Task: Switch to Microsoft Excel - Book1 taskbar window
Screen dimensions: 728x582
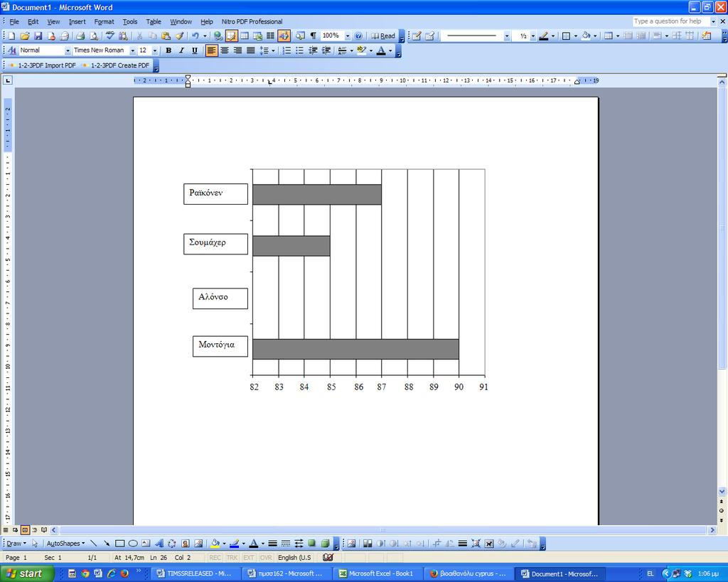Action: [378, 573]
